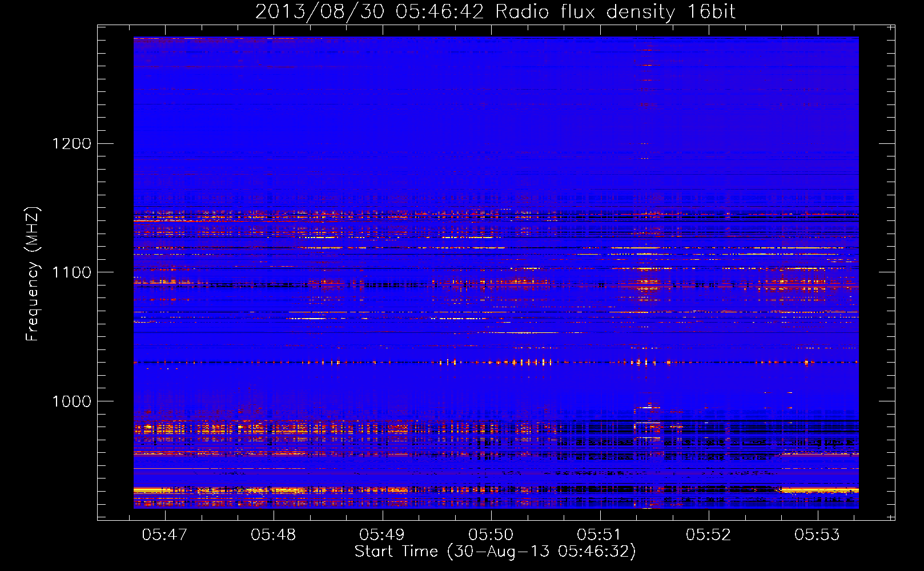Viewport: 924px width, 571px height.
Task: Click the 05:48 time tick label
Action: [x=274, y=535]
